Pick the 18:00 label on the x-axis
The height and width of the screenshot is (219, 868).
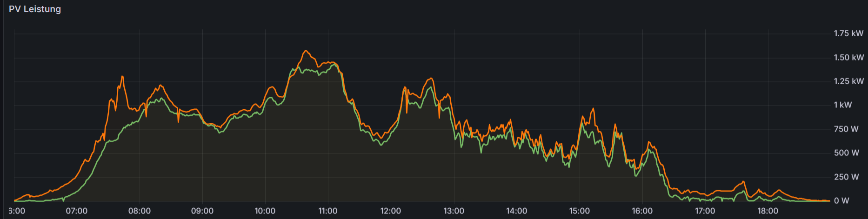(x=768, y=211)
